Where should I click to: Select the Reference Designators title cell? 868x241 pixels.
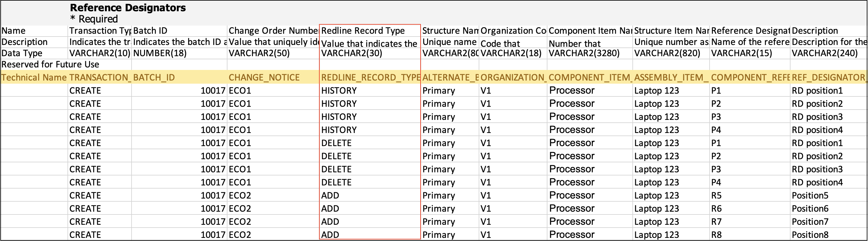click(128, 7)
